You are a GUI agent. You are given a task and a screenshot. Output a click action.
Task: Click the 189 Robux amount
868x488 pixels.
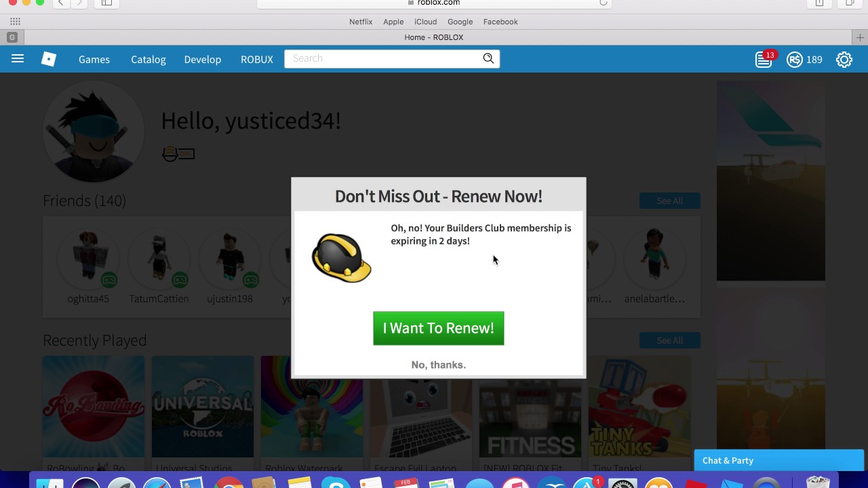pyautogui.click(x=814, y=60)
